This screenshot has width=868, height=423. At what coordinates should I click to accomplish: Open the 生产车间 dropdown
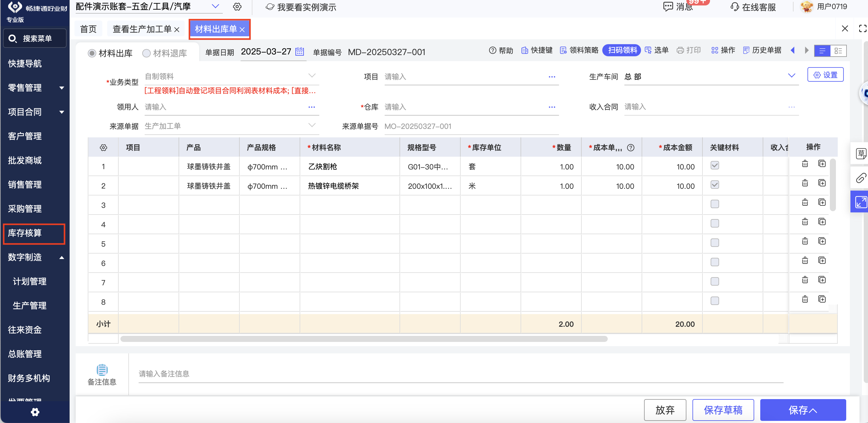click(791, 76)
